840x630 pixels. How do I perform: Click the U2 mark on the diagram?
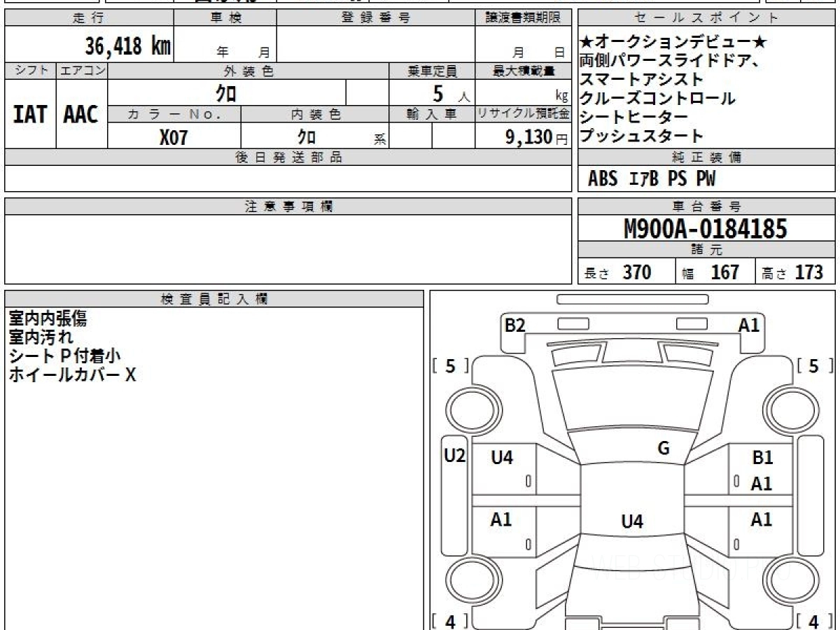[455, 456]
